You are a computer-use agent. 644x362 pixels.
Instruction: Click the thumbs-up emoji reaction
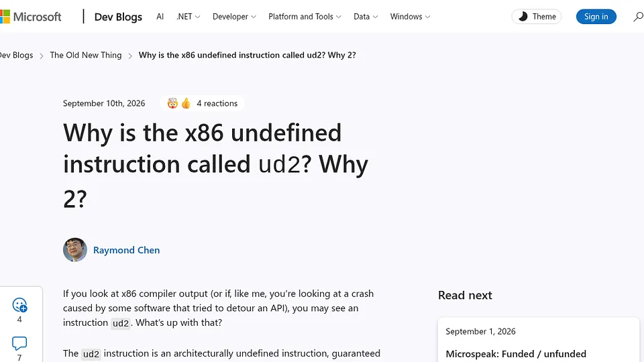[x=186, y=103]
